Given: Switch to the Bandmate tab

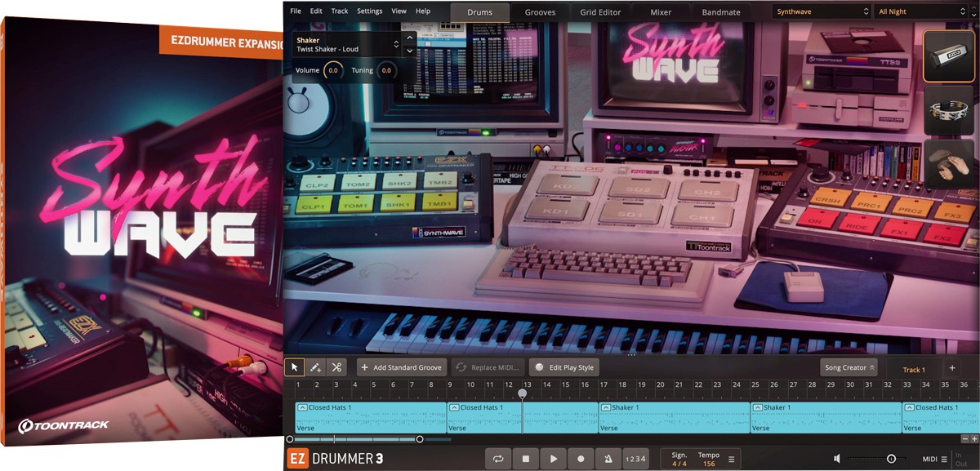Looking at the screenshot, I should point(721,12).
